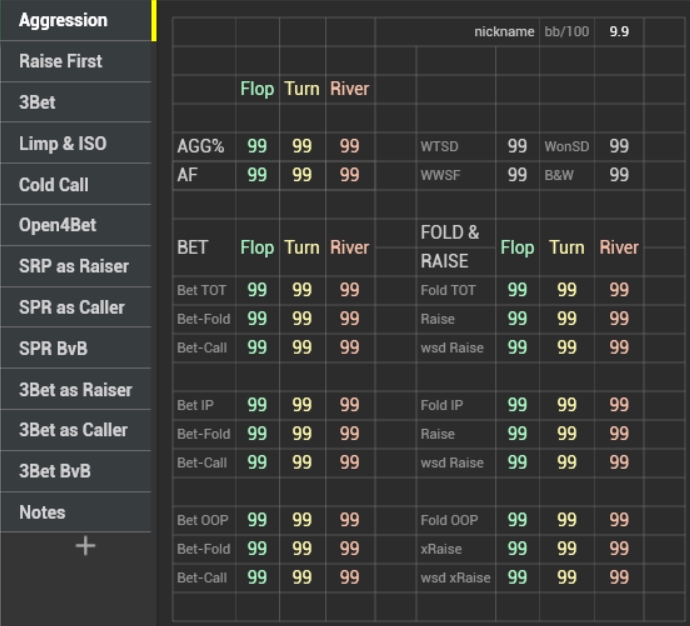Select the 3Bet as Raiser tab
Image resolution: width=690 pixels, height=626 pixels.
tap(75, 389)
